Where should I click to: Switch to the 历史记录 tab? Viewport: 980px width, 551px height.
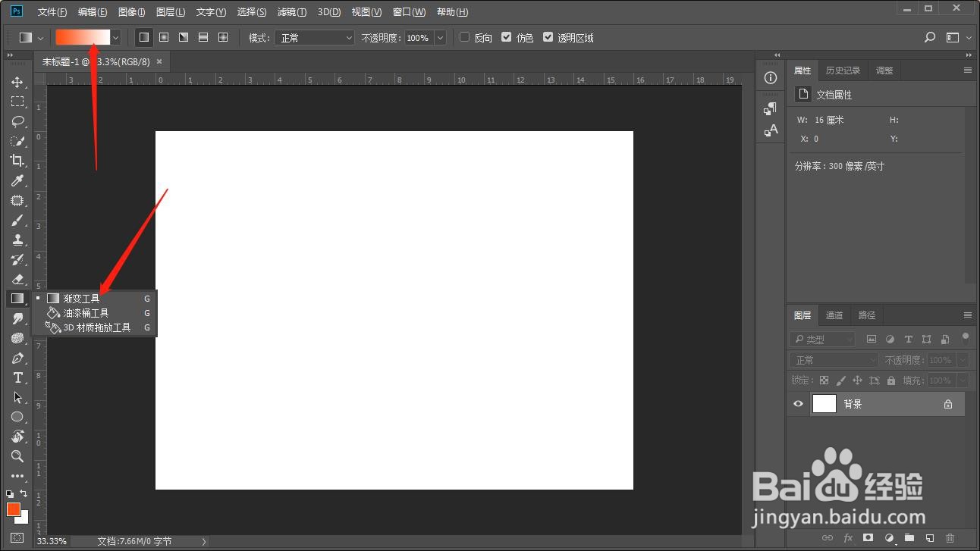pos(843,70)
